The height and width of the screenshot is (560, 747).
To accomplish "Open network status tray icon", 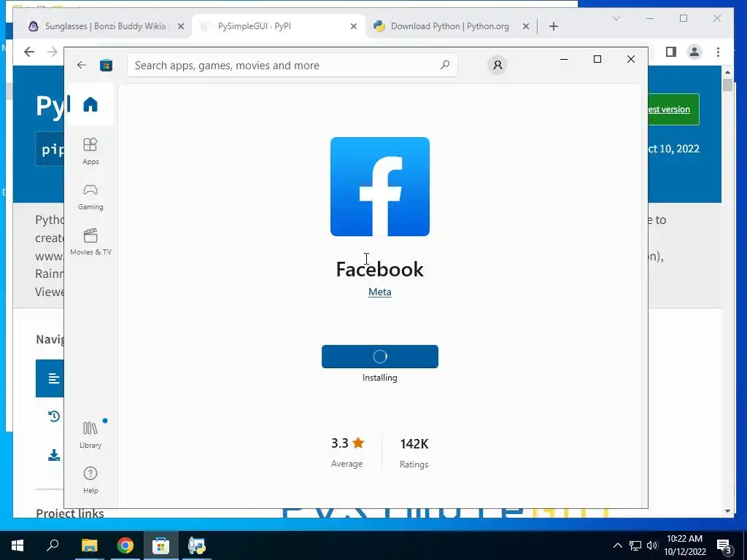I will 635,545.
